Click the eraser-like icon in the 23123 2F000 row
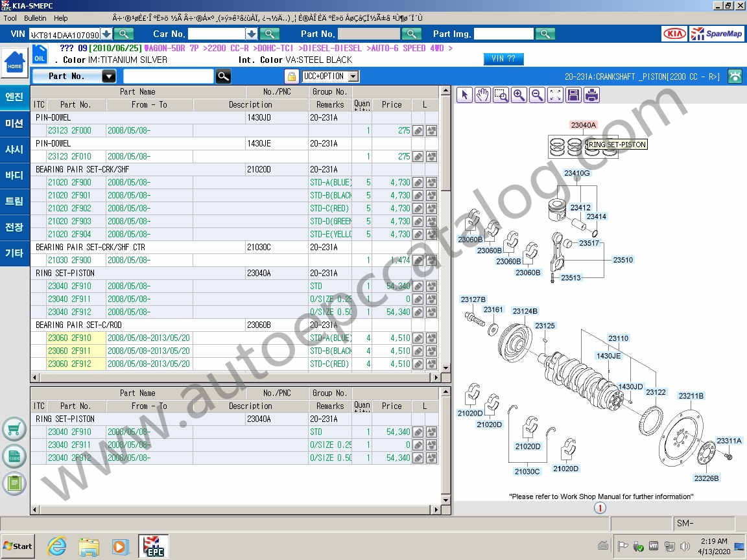Screen dimensions: 747x560 tap(418, 130)
